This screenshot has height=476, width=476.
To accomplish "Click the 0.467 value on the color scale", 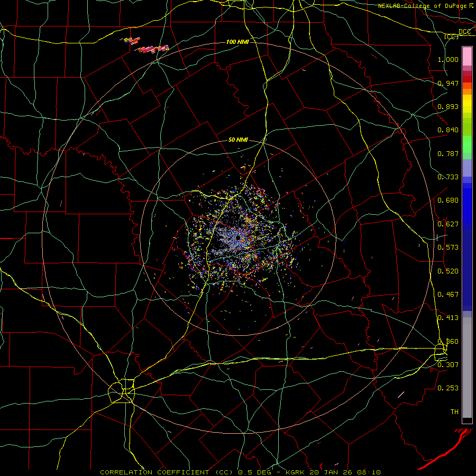I will pyautogui.click(x=448, y=295).
